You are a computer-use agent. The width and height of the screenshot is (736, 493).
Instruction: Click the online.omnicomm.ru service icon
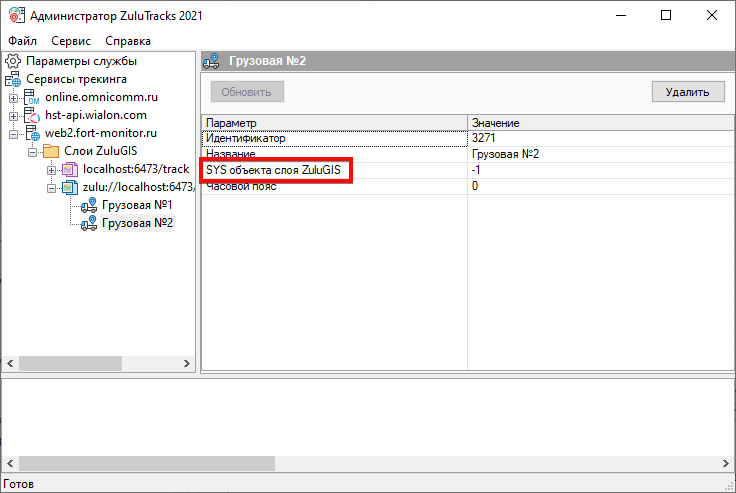coord(32,97)
